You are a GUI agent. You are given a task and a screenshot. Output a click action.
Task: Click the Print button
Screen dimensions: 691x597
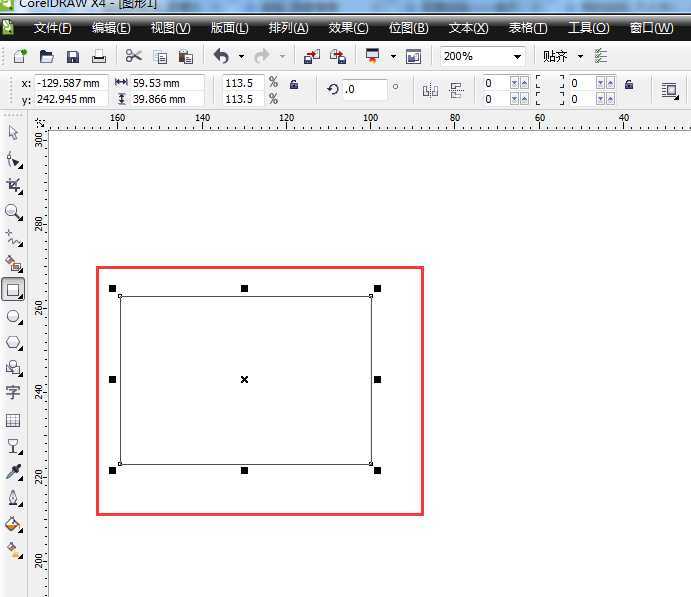pyautogui.click(x=99, y=57)
